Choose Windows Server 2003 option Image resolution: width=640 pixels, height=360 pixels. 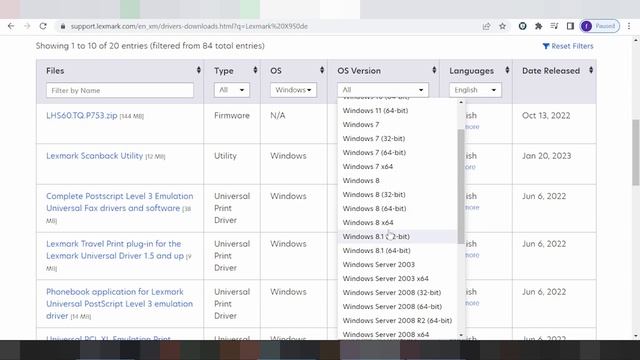coord(397,264)
